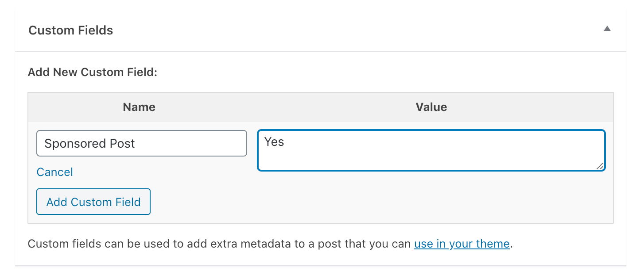Screen dimensions: 644x275
Task: Click the textarea resize handle
Action: 601,167
